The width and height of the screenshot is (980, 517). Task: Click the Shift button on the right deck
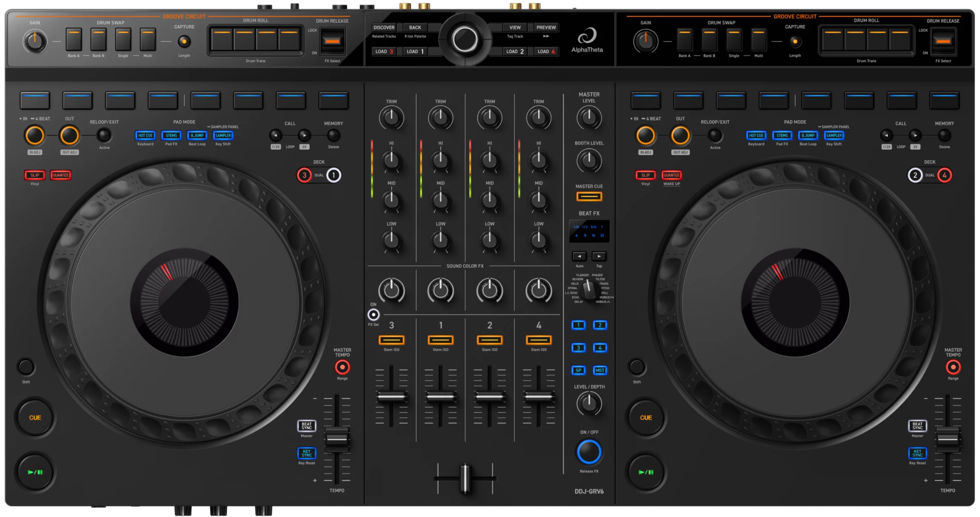[637, 367]
